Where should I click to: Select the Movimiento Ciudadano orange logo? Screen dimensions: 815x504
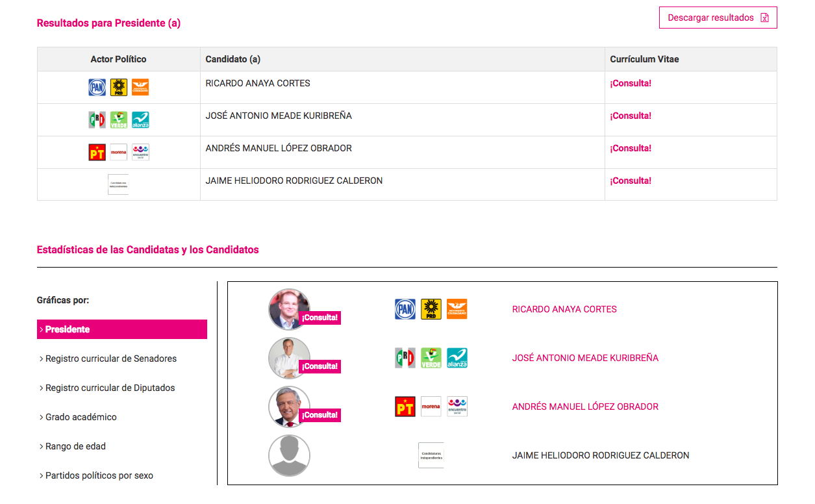pos(140,87)
